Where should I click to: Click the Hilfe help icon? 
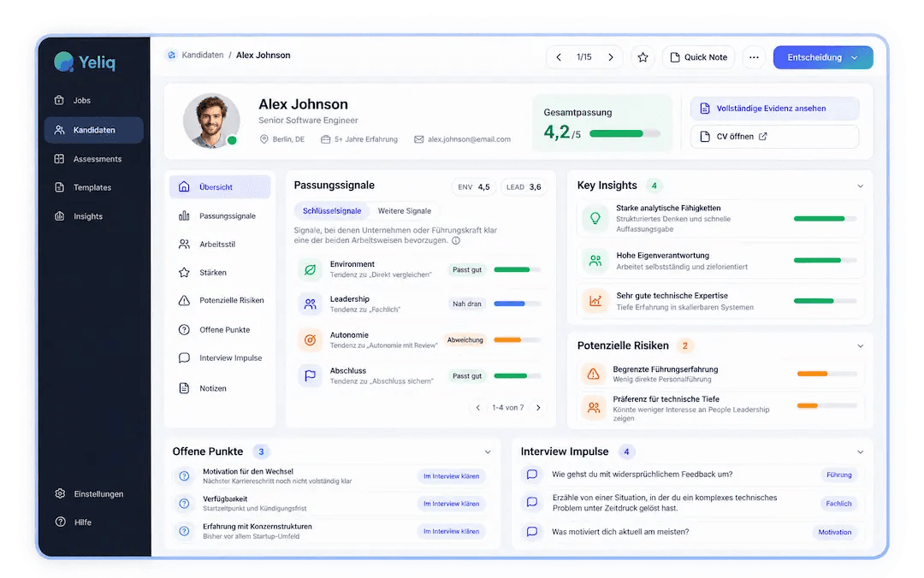[60, 522]
